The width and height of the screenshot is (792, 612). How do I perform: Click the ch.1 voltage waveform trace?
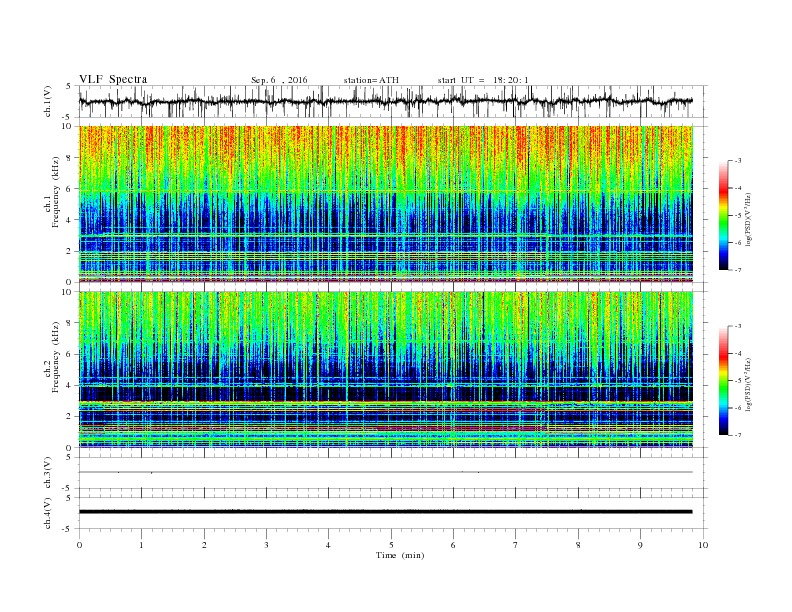click(x=385, y=101)
